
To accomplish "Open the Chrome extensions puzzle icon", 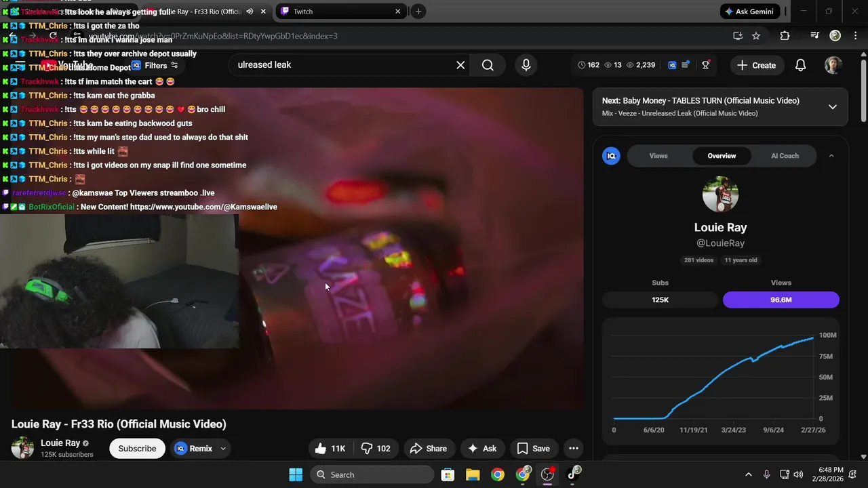I will [785, 36].
